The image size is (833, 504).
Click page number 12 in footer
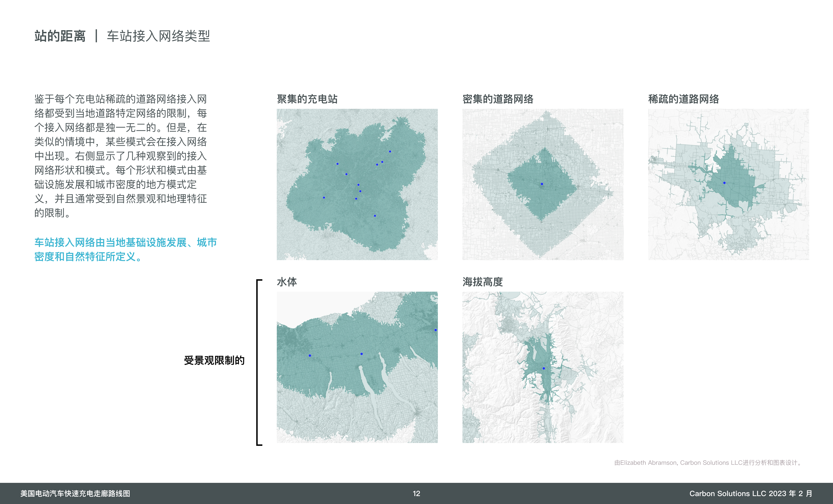coord(416,493)
